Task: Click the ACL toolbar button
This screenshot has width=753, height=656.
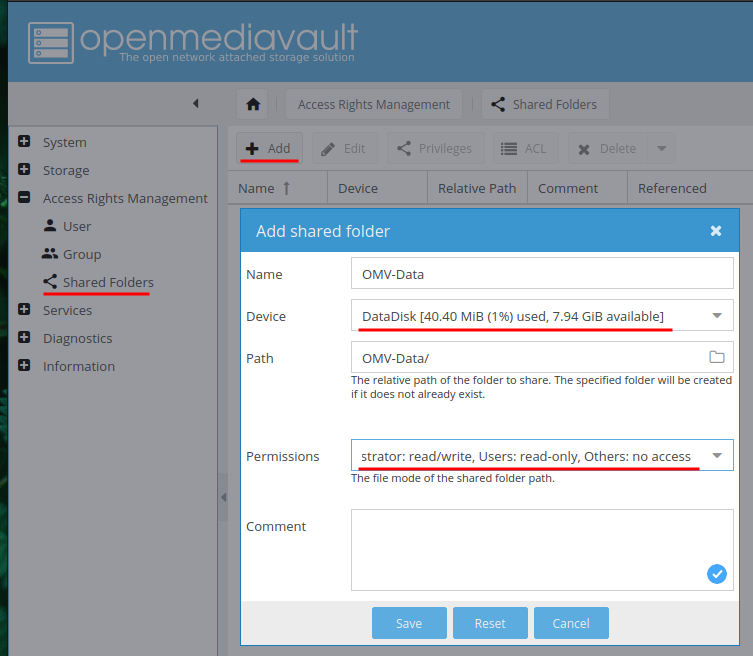Action: [526, 148]
